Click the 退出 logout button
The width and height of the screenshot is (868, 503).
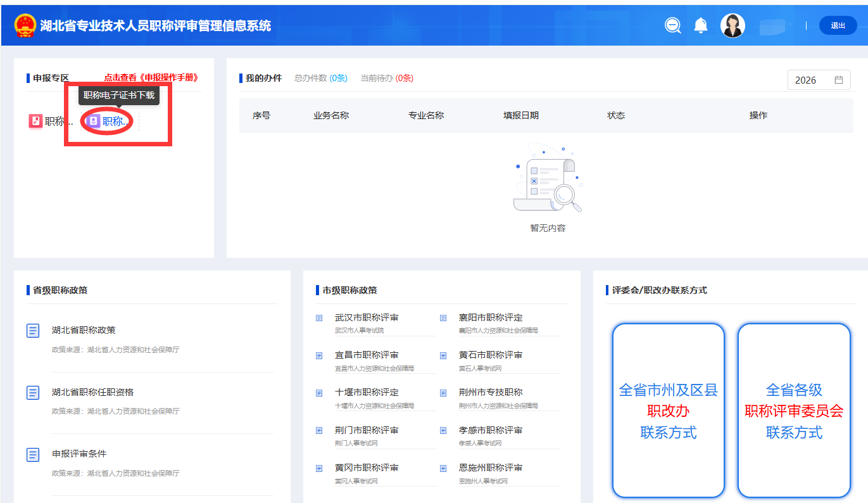pos(838,25)
